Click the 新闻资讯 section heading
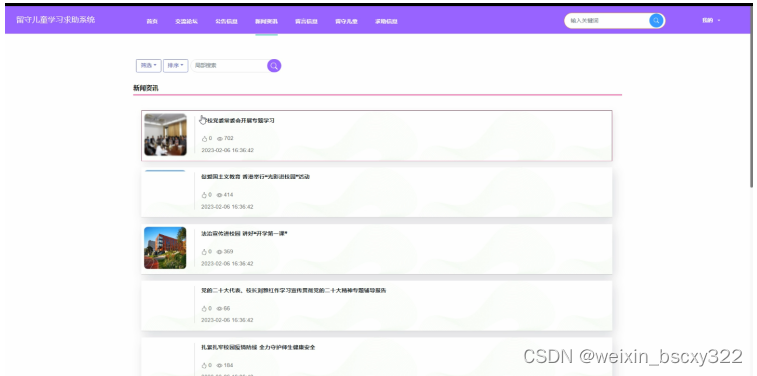 tap(146, 88)
